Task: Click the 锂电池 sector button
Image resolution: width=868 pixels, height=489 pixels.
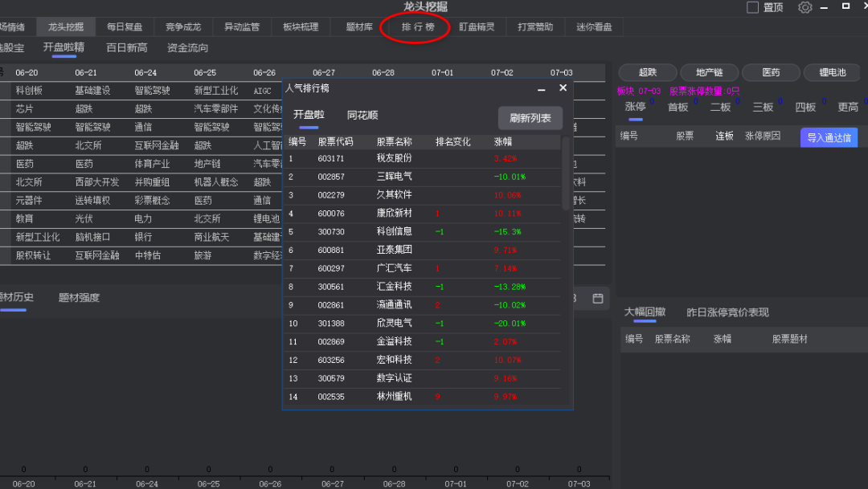Action: pos(833,72)
